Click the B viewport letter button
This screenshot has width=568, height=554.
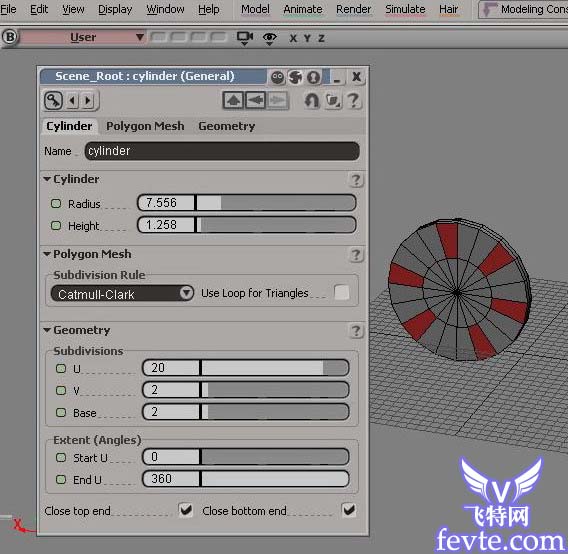10,37
